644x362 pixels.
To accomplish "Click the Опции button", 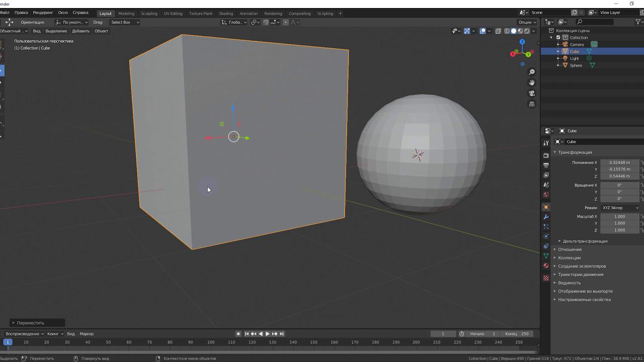I will pyautogui.click(x=526, y=22).
